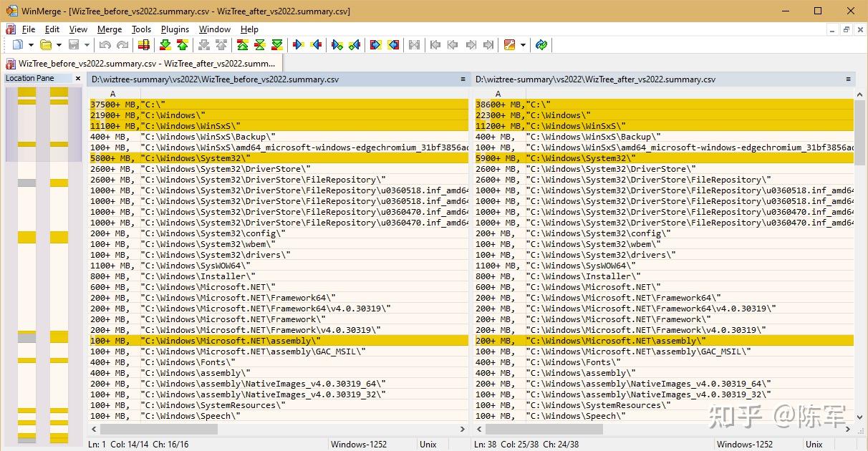Open the New document dropdown arrow
This screenshot has height=451, width=868.
[x=30, y=45]
